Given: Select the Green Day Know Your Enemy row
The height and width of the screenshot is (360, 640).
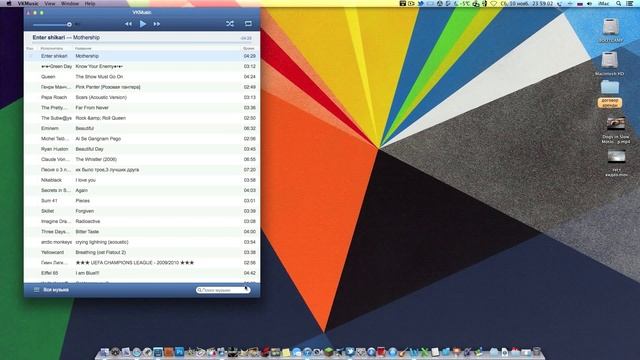Looking at the screenshot, I should pos(142,66).
